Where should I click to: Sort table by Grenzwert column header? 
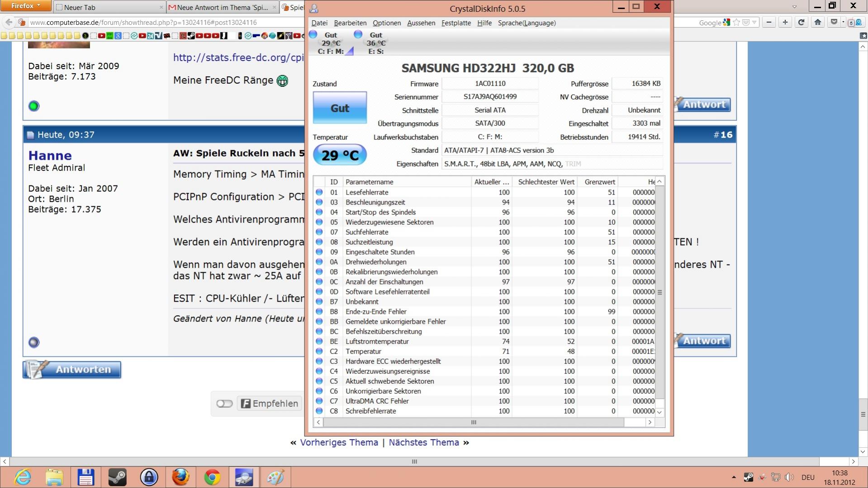pos(598,182)
